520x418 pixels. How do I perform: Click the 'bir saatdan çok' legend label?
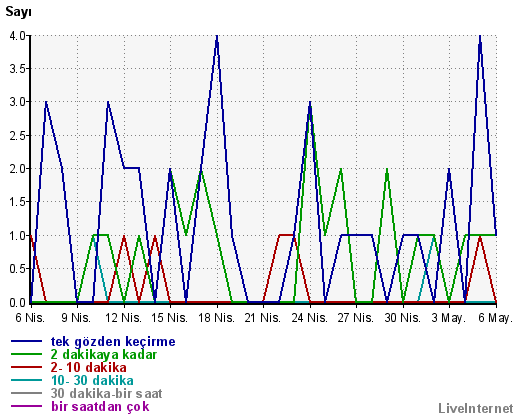click(100, 407)
